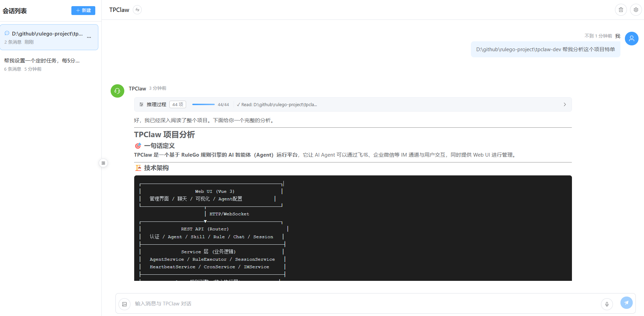Image resolution: width=644 pixels, height=316 pixels.
Task: Click the chat bubble icon on first conversation
Action: click(x=7, y=33)
